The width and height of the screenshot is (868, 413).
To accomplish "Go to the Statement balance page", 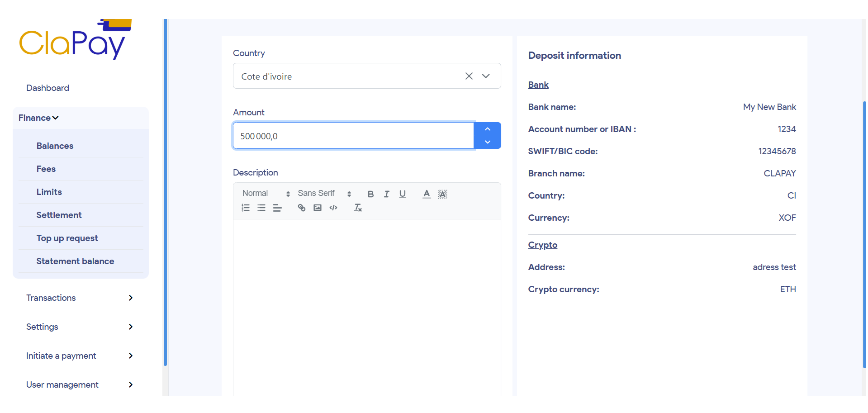I will pos(75,261).
